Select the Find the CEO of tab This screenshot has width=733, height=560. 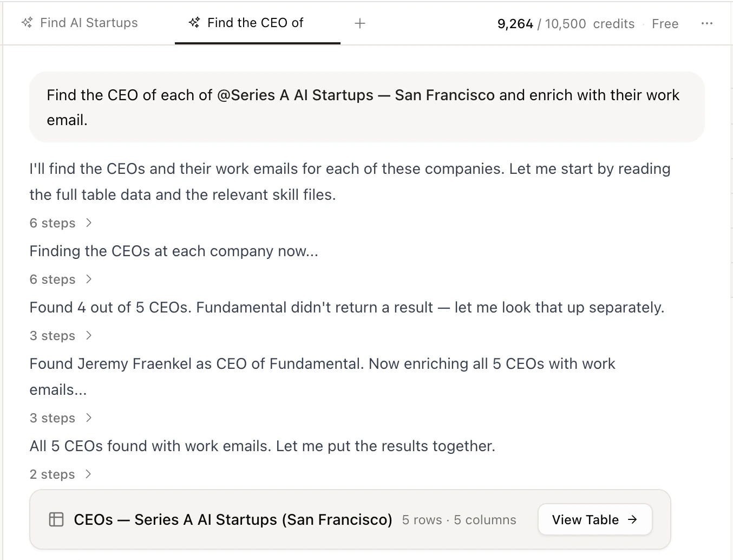tap(255, 23)
